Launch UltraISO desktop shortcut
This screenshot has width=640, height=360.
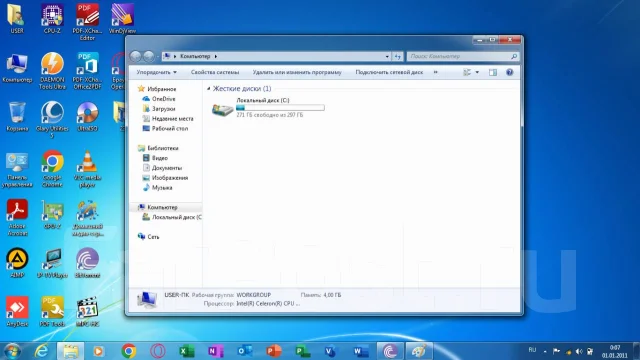(x=87, y=117)
